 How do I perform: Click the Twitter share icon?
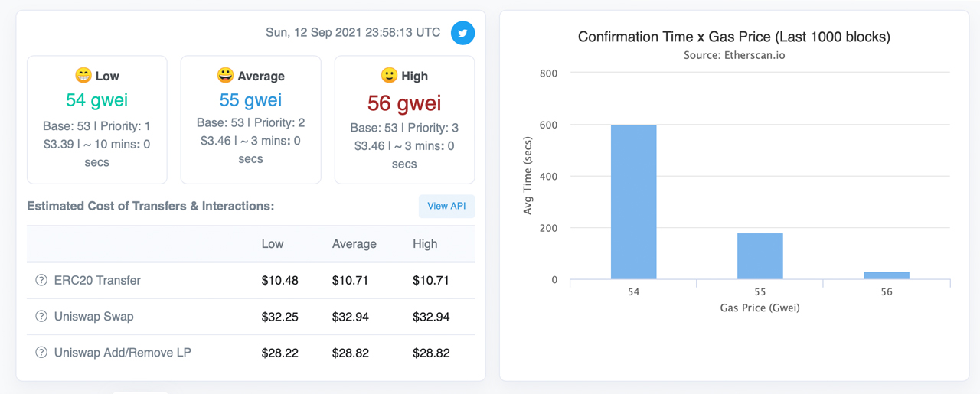click(x=462, y=33)
